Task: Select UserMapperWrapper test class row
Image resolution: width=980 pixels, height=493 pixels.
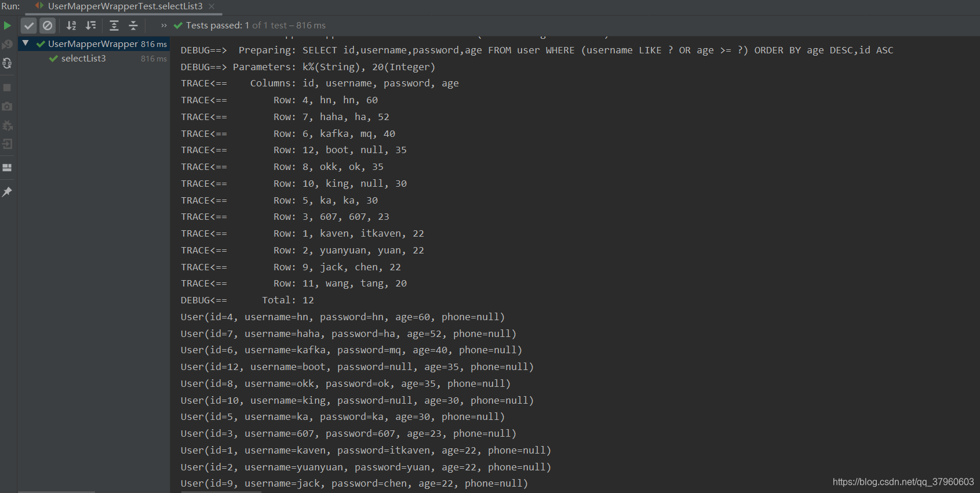Action: [x=94, y=43]
